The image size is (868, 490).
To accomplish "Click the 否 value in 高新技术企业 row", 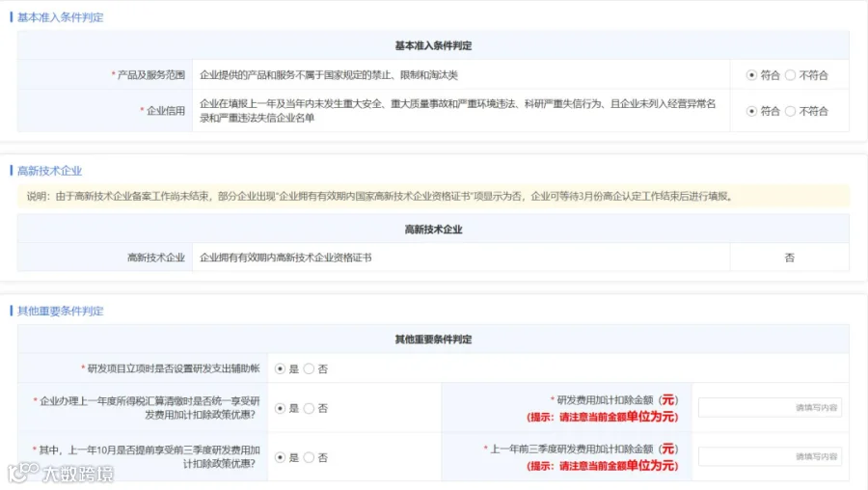I will (789, 258).
